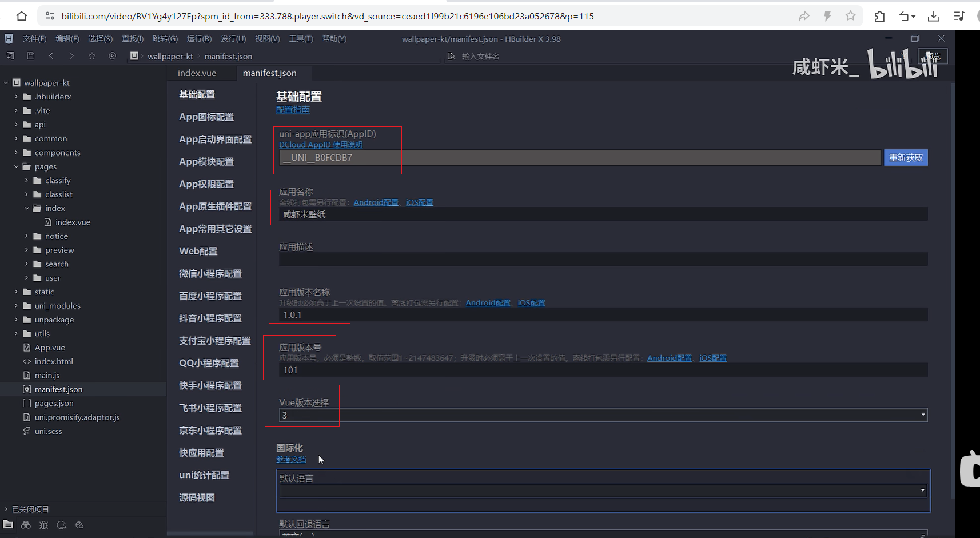Image resolution: width=980 pixels, height=538 pixels.
Task: Open the site info icon beside the URL
Action: [50, 16]
